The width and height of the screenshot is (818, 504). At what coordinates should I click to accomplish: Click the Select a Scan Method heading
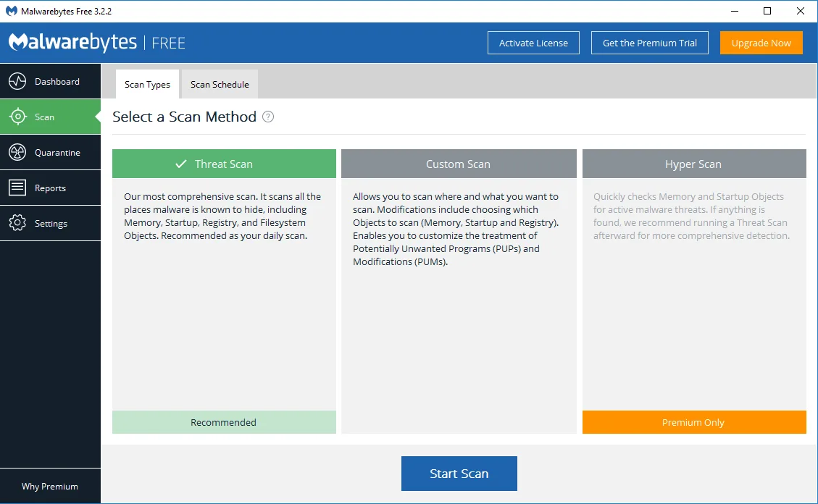point(184,117)
